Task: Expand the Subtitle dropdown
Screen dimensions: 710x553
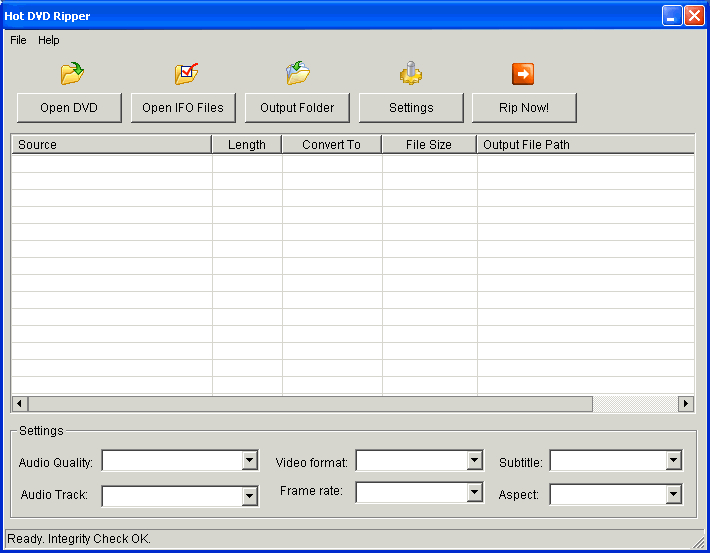Action: 674,461
